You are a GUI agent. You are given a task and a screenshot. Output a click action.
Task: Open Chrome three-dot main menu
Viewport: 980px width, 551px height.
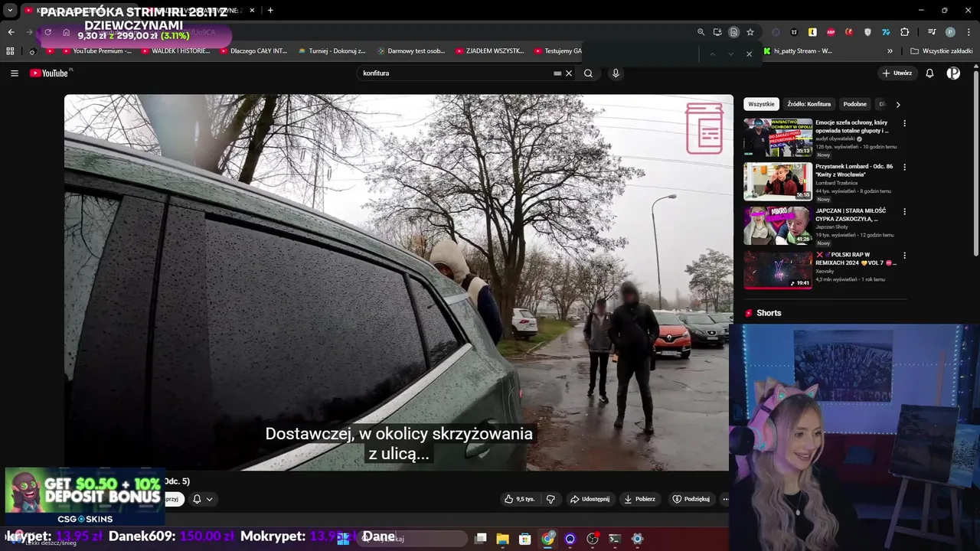tap(968, 32)
